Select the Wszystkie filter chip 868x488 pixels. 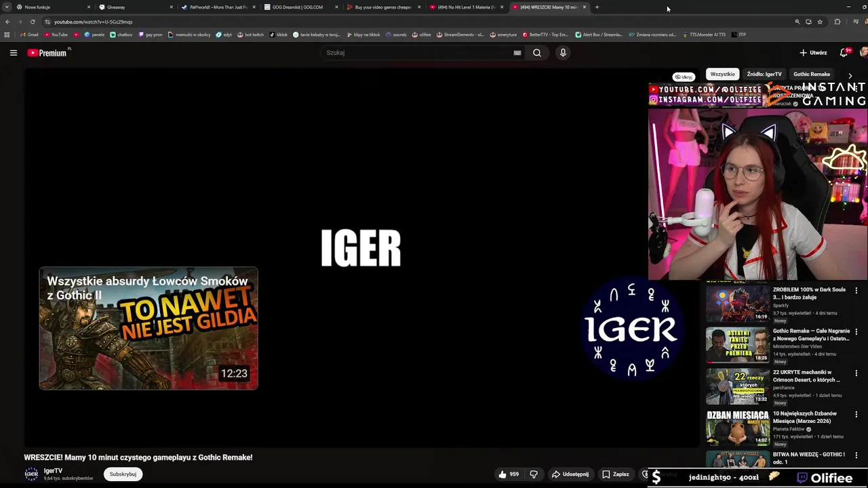[722, 74]
